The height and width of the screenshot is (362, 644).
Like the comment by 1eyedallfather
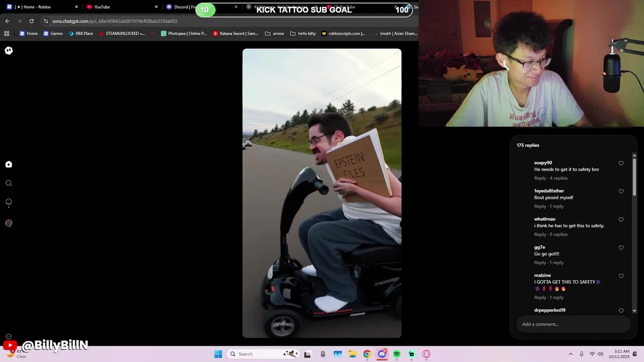(x=621, y=192)
